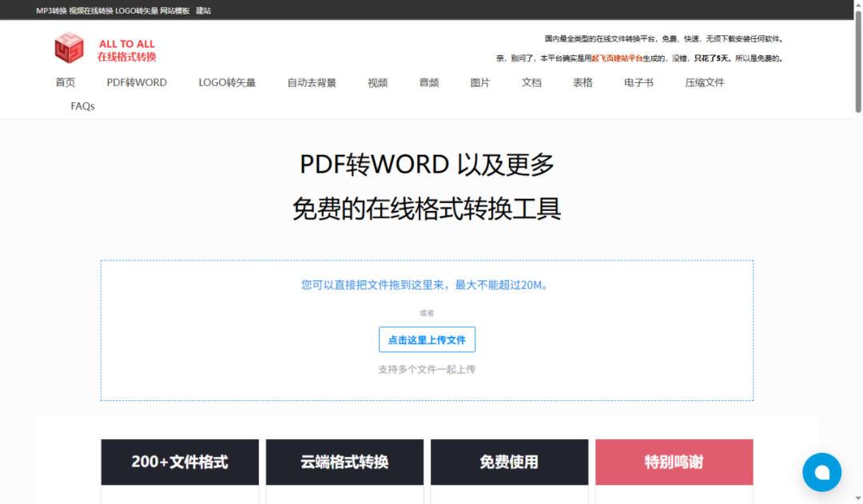Image resolution: width=863 pixels, height=504 pixels.
Task: Go to the 首页 navigation item
Action: click(x=65, y=81)
